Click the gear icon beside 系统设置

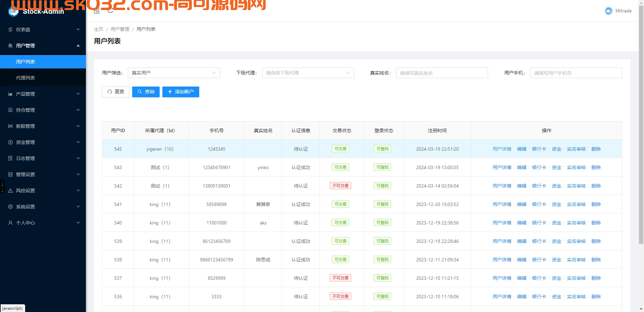(x=10, y=207)
